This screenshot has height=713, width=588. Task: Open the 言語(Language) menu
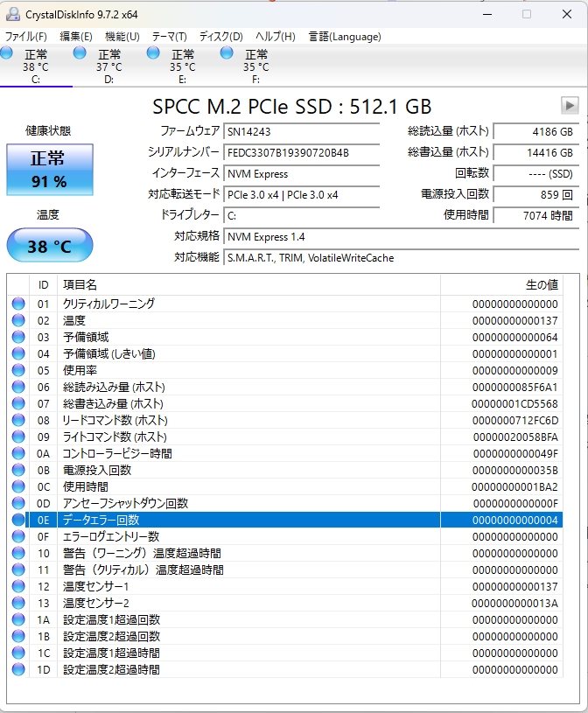coord(344,37)
